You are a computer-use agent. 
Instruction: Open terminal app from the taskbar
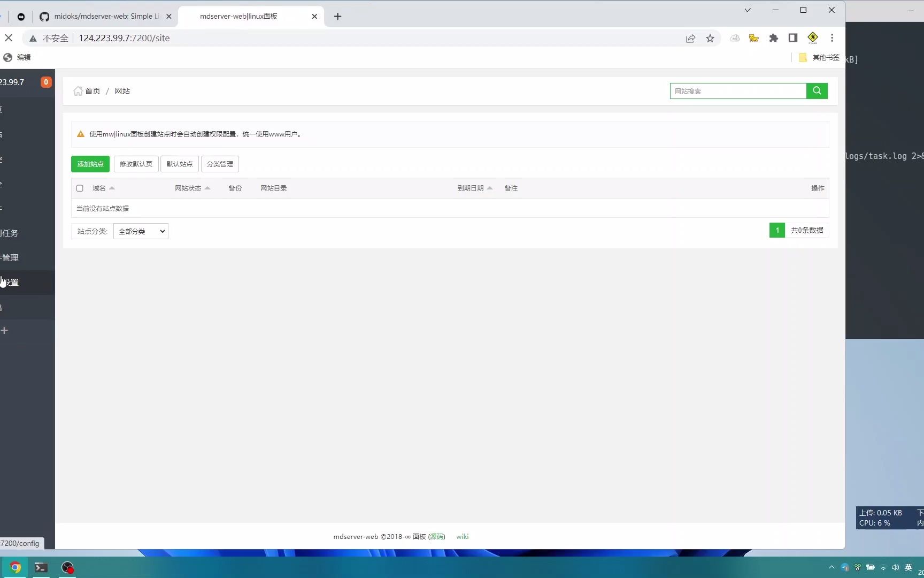[41, 567]
